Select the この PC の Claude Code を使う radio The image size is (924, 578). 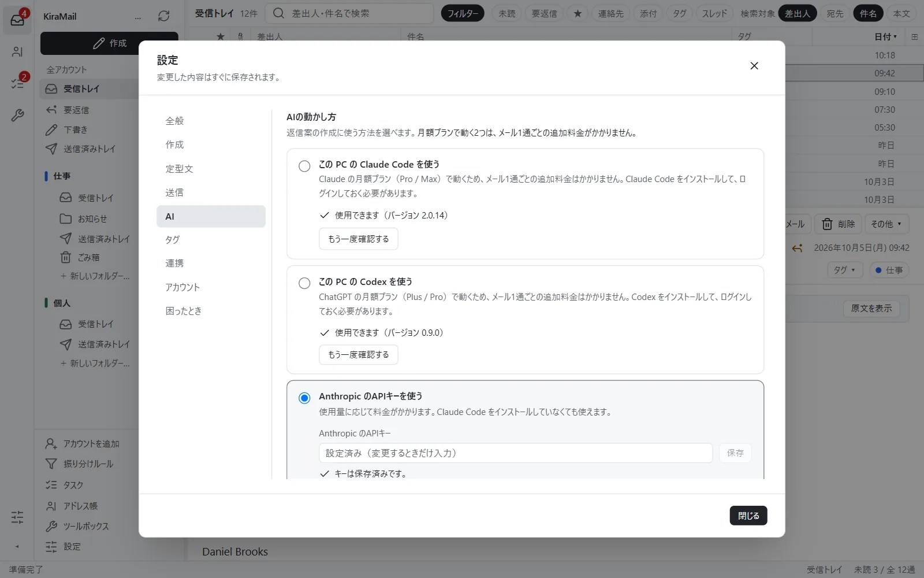pyautogui.click(x=304, y=166)
